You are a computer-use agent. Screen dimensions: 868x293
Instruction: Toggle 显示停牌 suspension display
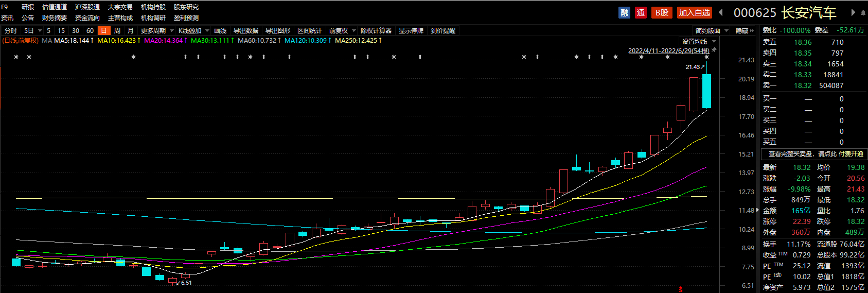pos(411,31)
